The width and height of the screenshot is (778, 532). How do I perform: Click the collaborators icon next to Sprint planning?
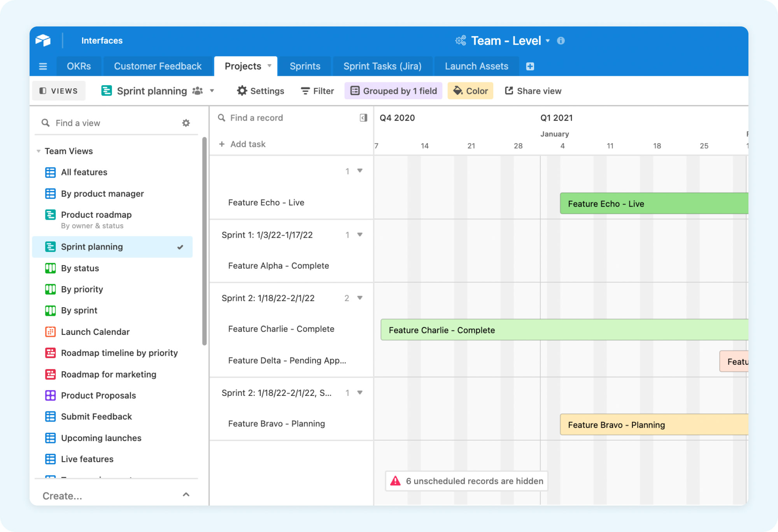tap(197, 91)
